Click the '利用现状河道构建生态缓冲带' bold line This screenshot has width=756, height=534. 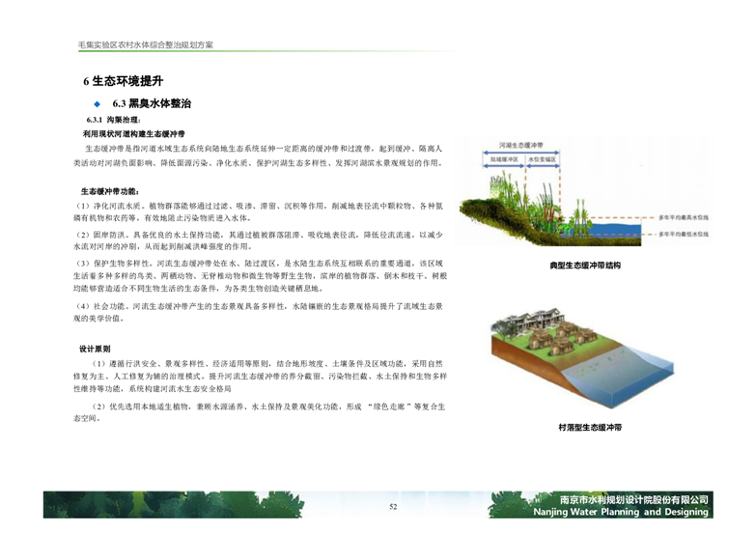pyautogui.click(x=134, y=133)
